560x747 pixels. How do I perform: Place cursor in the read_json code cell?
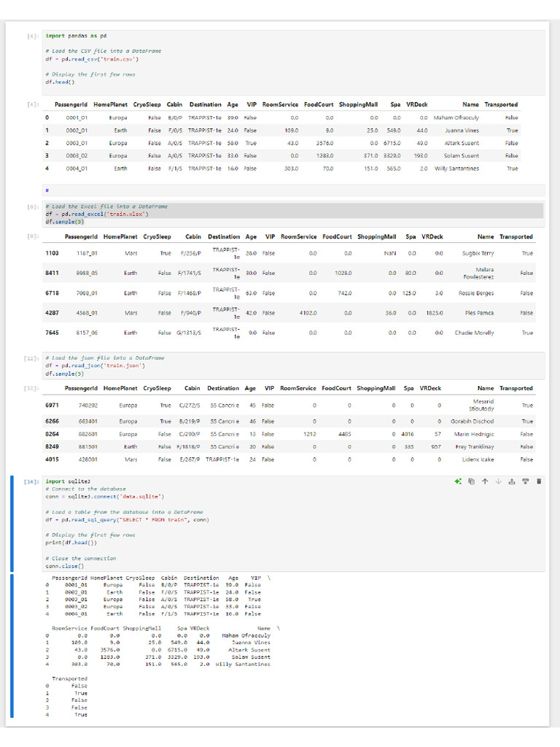pyautogui.click(x=292, y=365)
